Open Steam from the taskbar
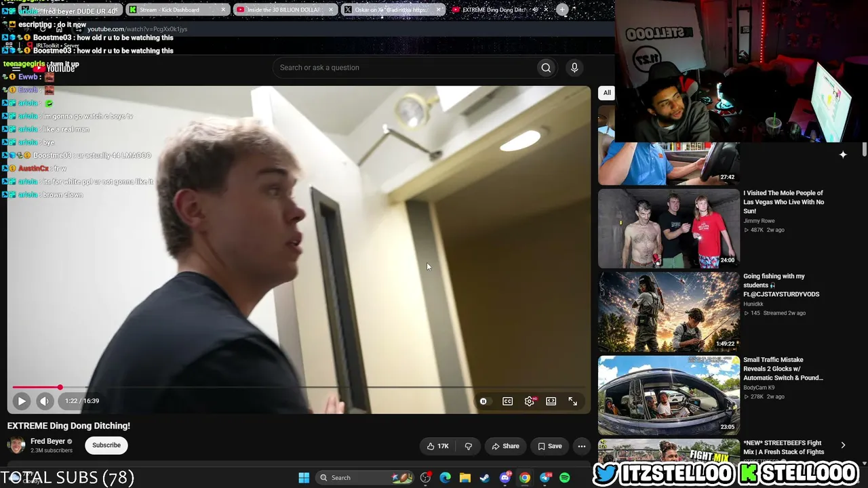Screen dimensions: 868x488 485,478
